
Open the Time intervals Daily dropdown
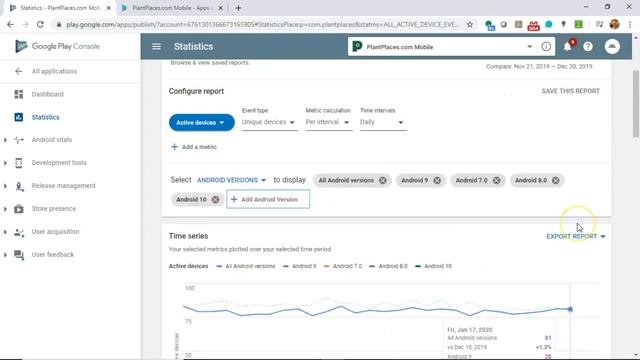383,122
